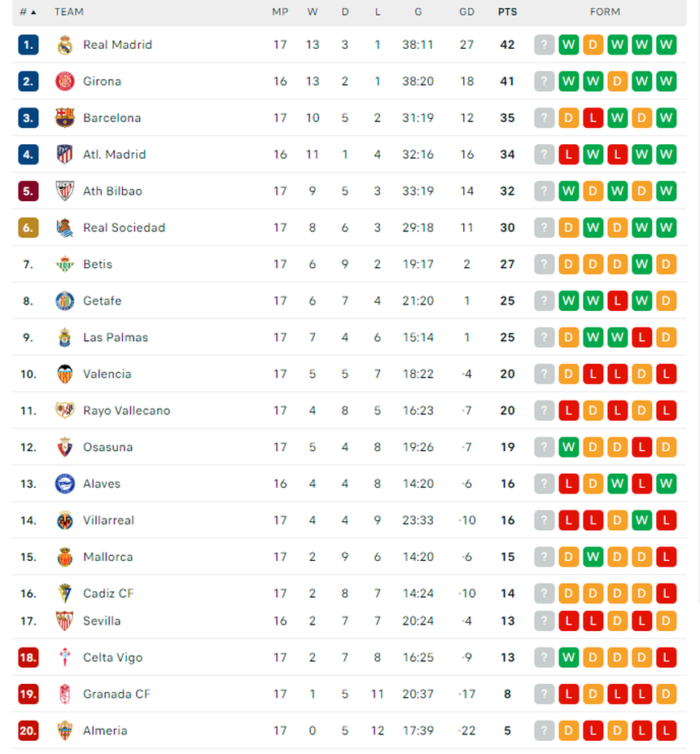Click the Barcelona club crest icon
700x754 pixels.
pos(65,118)
